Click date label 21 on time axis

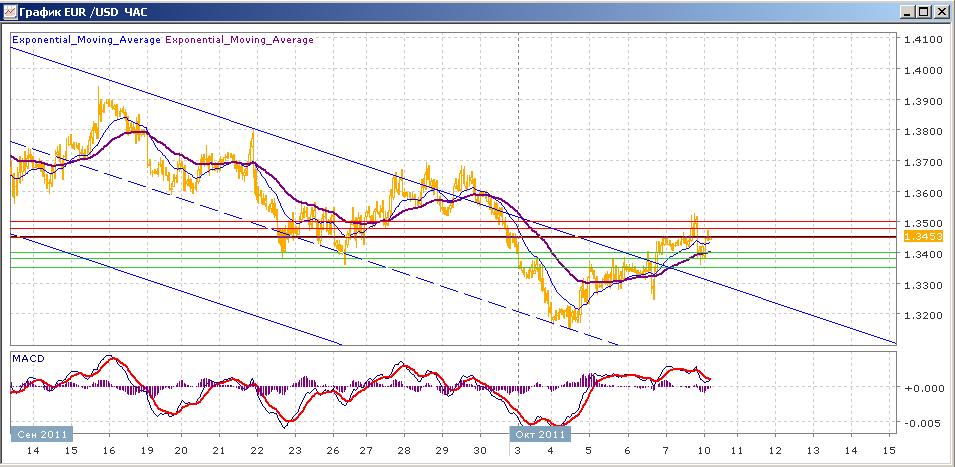click(x=219, y=451)
